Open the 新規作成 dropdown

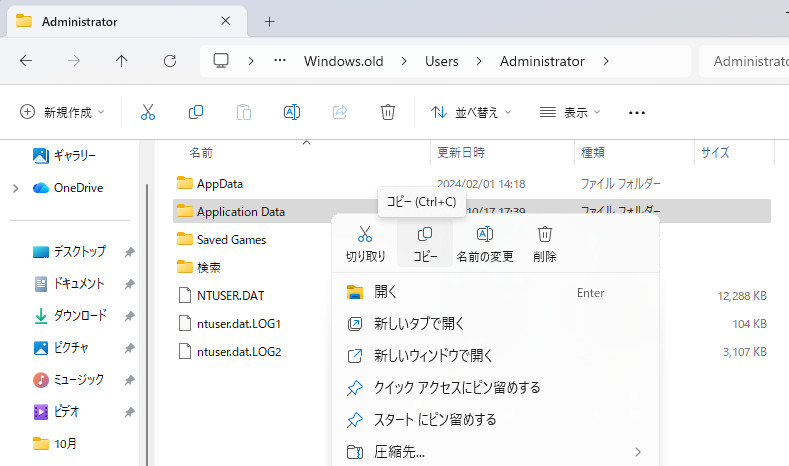tap(62, 112)
